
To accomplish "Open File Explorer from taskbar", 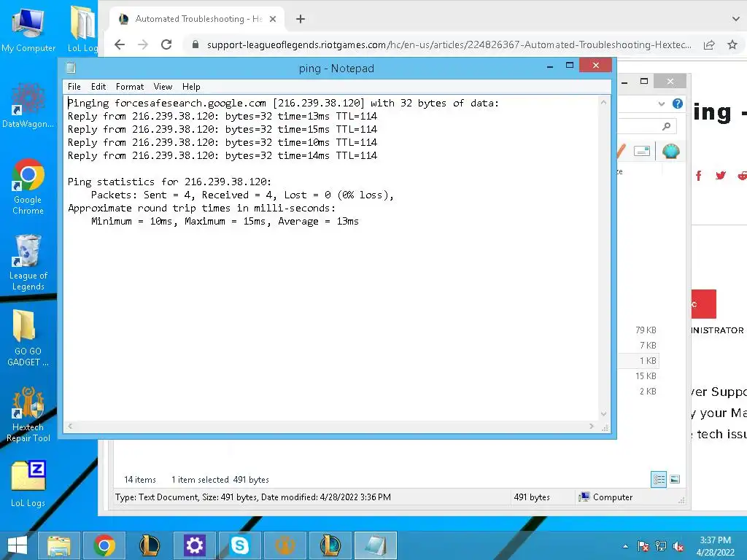I will click(58, 545).
